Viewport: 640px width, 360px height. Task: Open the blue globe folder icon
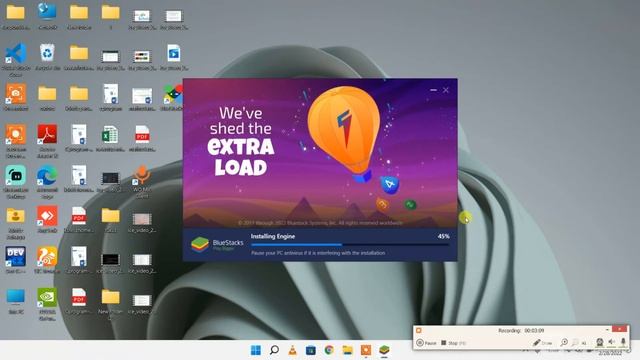tap(47, 11)
